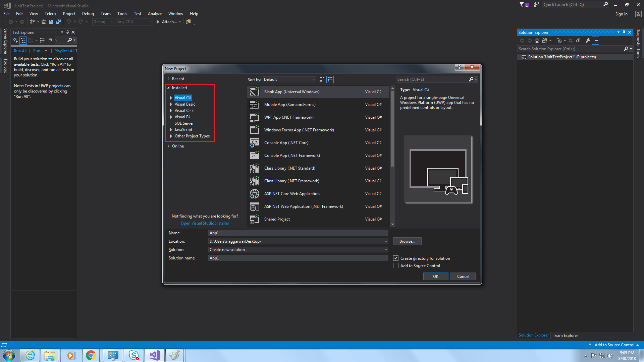The height and width of the screenshot is (362, 644).
Task: Click green Start/Attach play icon
Action: pos(158,22)
